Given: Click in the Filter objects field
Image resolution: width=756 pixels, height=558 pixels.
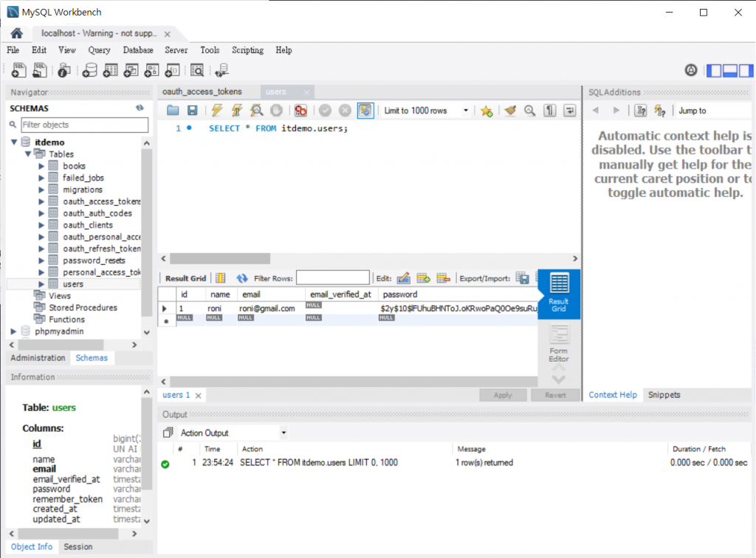Looking at the screenshot, I should (85, 125).
